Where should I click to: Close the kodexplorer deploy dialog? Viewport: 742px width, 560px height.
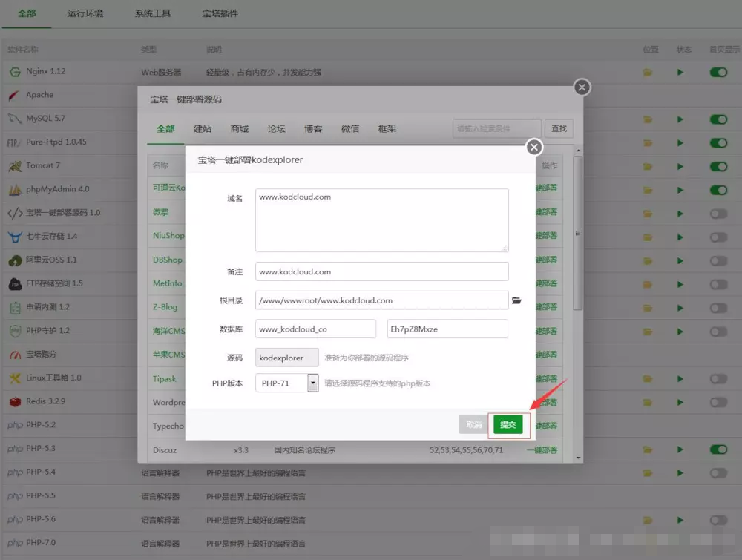[534, 147]
